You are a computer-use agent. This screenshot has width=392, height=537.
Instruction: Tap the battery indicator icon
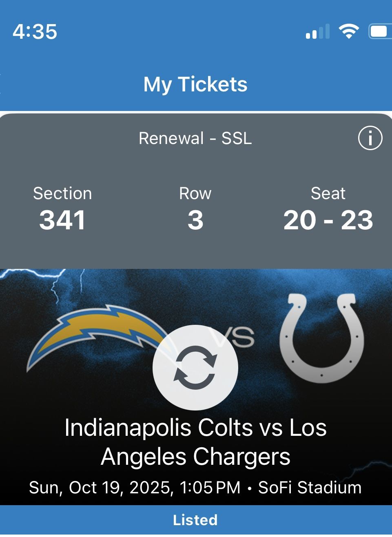tap(379, 31)
